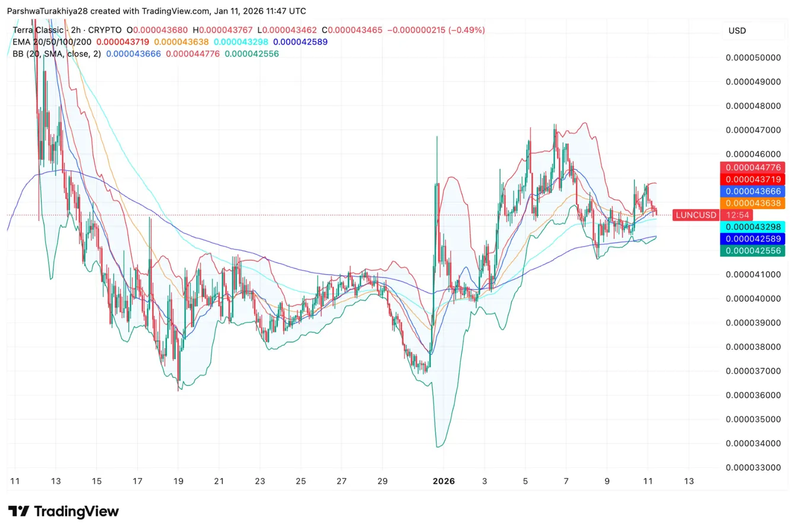The image size is (795, 532).
Task: Click the 0.000044776 upper band price label
Action: [752, 167]
